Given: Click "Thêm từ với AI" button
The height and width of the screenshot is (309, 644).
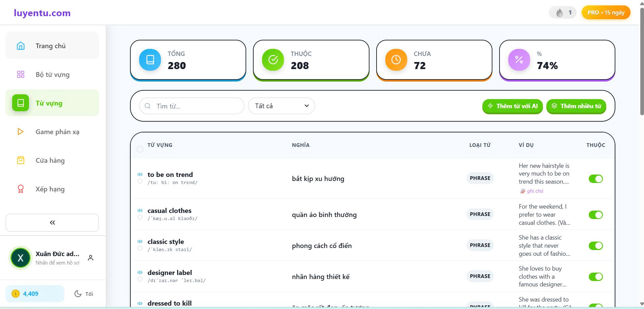Looking at the screenshot, I should (x=512, y=106).
